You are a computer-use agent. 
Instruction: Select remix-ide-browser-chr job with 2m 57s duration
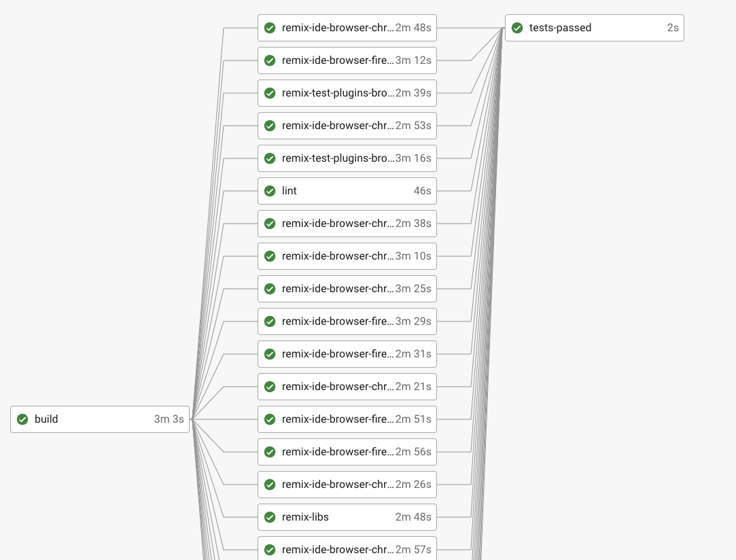point(347,550)
